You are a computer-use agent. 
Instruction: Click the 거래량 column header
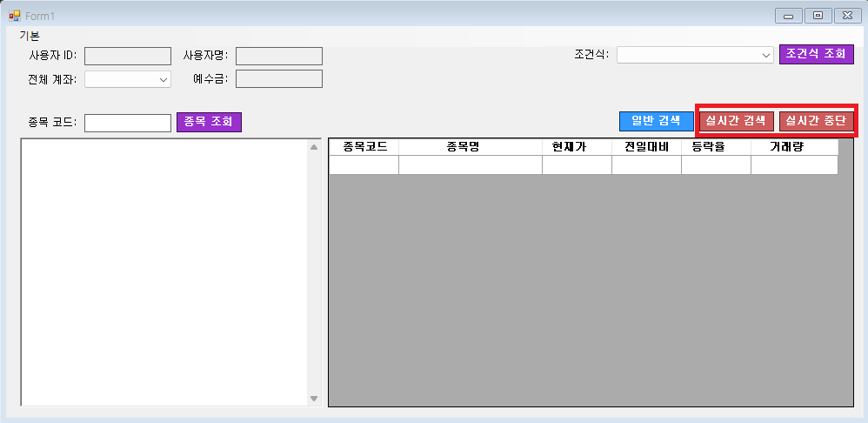[794, 147]
